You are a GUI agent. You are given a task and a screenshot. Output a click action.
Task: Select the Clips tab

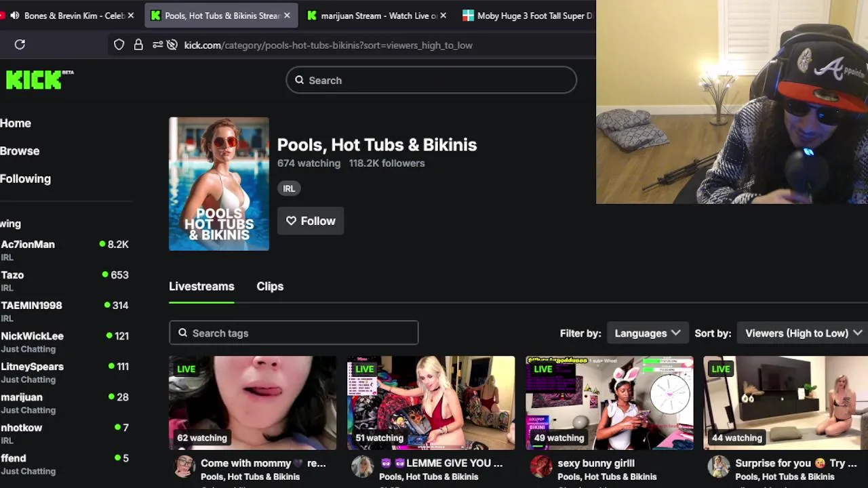point(270,286)
